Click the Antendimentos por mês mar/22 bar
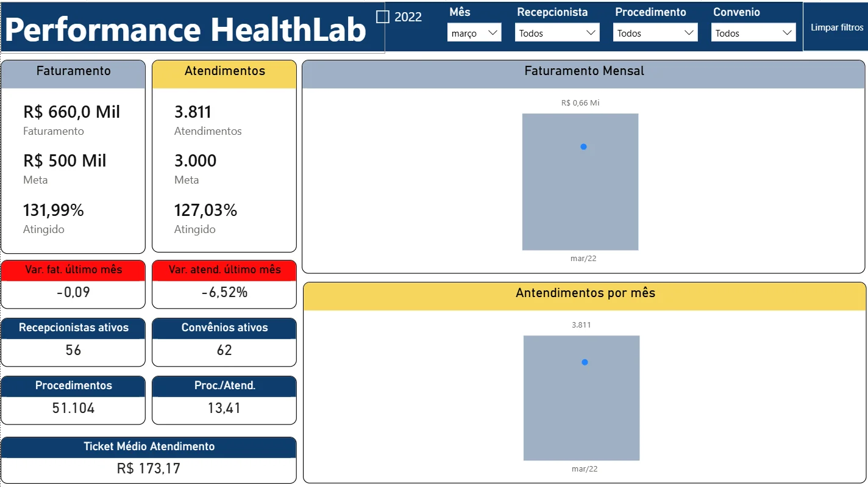 [582, 398]
